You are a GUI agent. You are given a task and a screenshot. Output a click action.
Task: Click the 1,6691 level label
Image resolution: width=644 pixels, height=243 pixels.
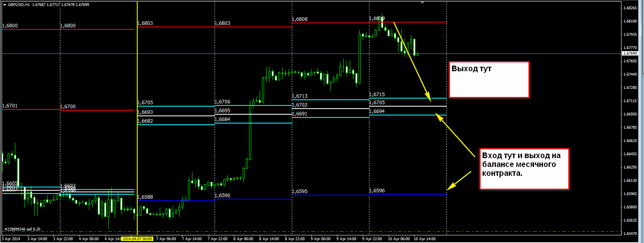tap(299, 114)
